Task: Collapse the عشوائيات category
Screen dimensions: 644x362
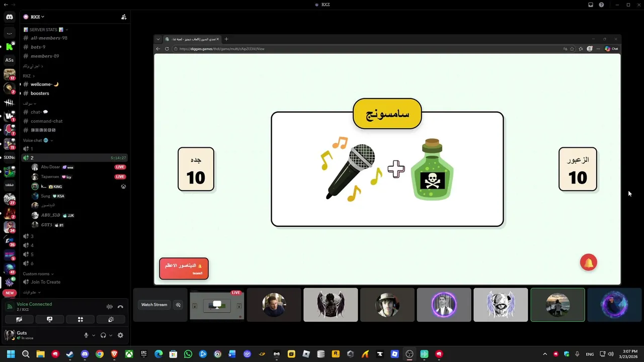Action: click(32, 292)
